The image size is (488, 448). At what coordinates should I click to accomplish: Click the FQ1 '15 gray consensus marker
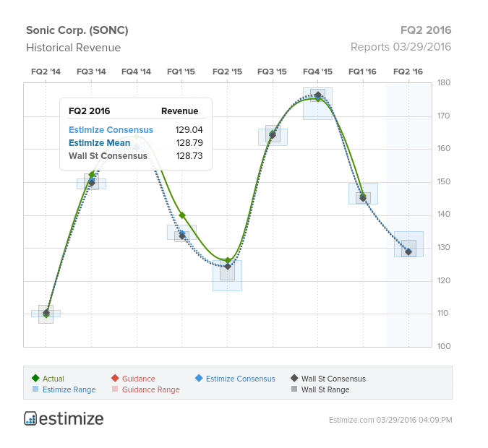182,236
